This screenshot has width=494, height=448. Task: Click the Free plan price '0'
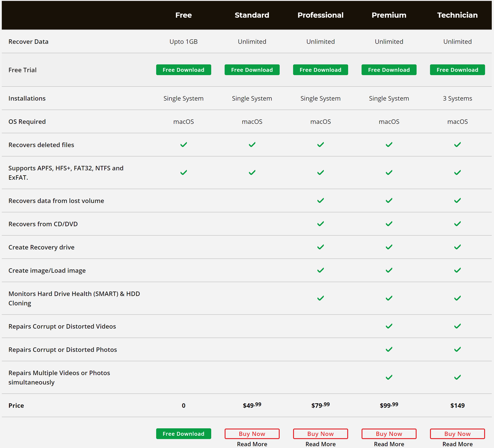183,405
